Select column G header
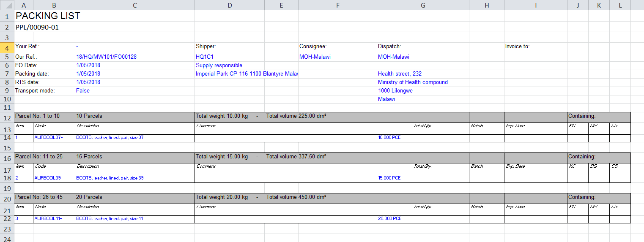Image resolution: width=644 pixels, height=242 pixels. click(x=422, y=5)
